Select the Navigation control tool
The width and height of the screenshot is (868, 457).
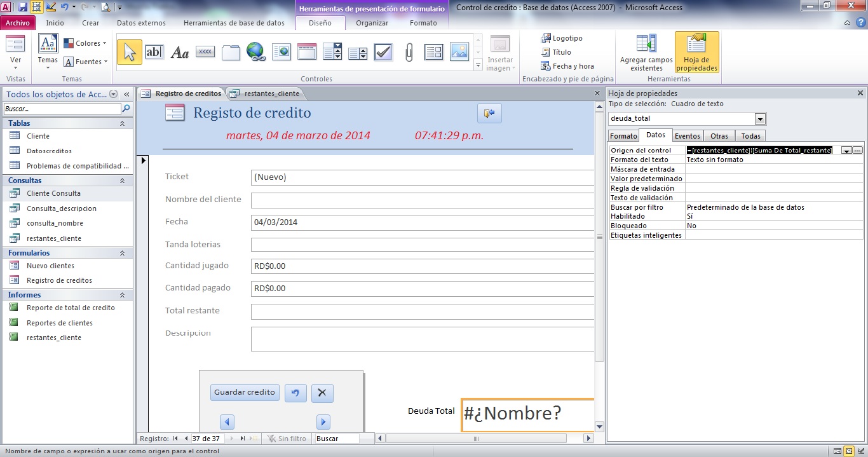[307, 52]
